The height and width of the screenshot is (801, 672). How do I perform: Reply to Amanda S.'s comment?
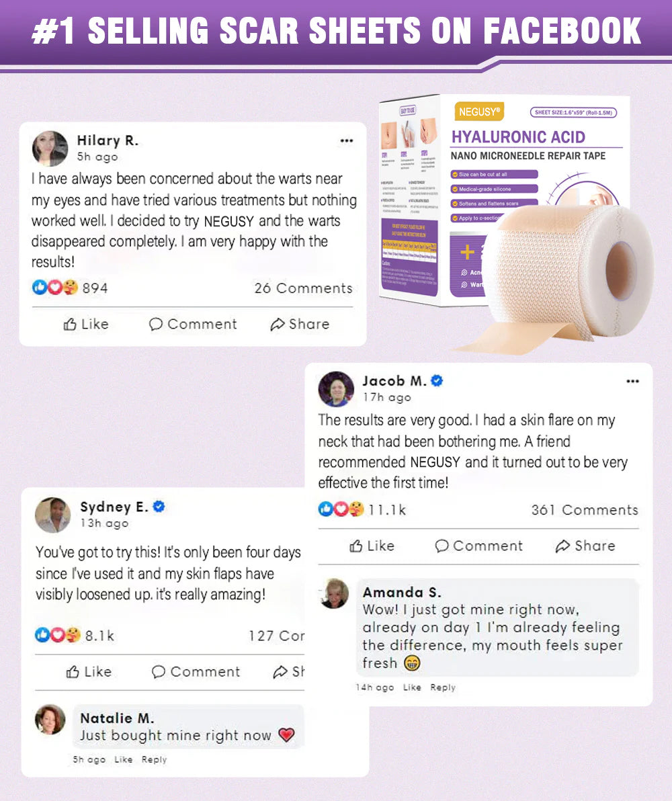tap(443, 687)
